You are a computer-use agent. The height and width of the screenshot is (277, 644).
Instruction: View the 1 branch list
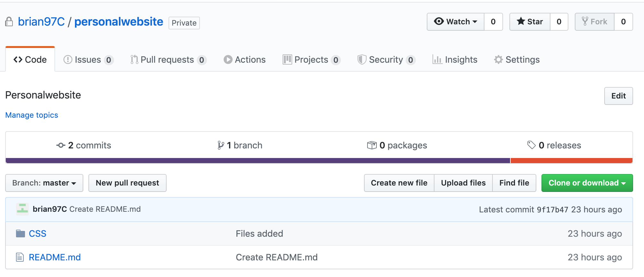[240, 145]
